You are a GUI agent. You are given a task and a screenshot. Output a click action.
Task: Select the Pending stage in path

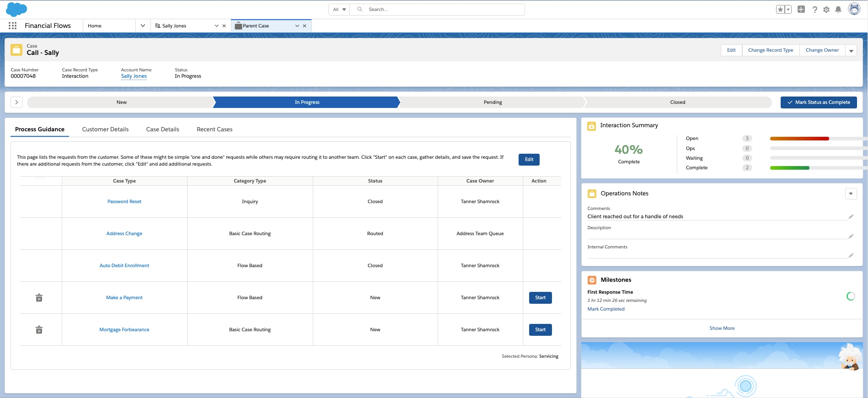pos(493,102)
